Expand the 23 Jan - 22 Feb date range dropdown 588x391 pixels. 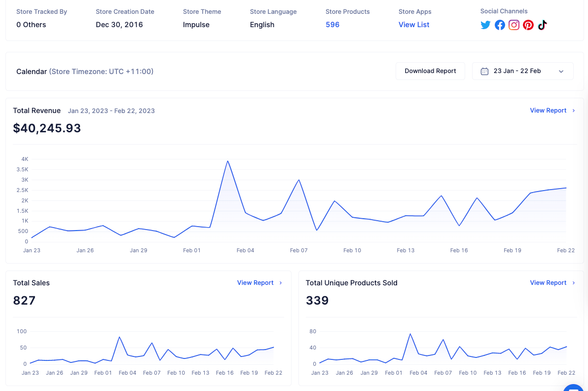tap(522, 71)
